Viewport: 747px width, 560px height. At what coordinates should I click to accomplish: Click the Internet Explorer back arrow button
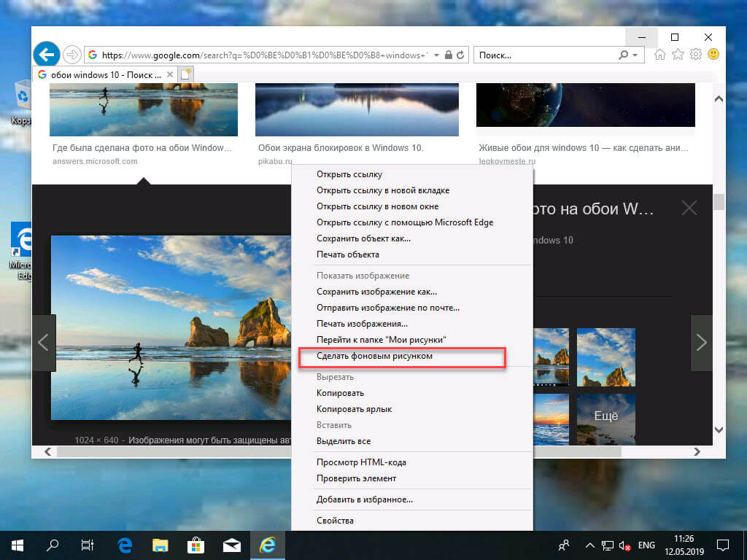[x=47, y=54]
